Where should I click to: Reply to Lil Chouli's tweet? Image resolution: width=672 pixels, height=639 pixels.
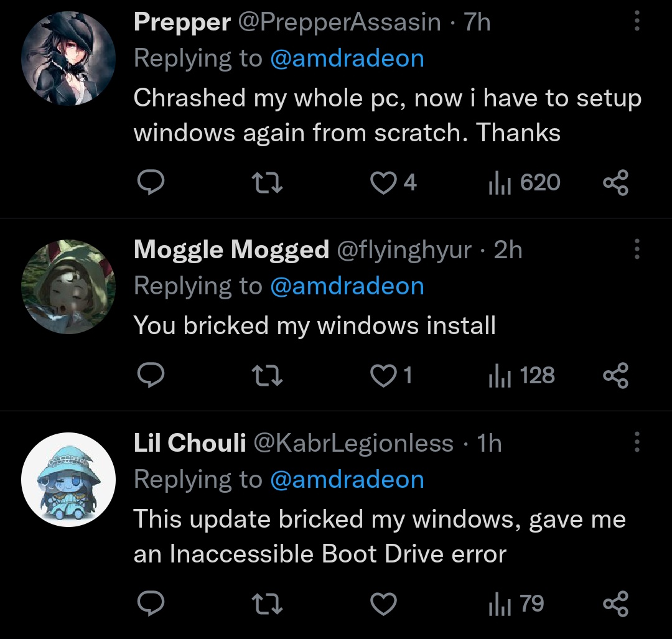[149, 603]
